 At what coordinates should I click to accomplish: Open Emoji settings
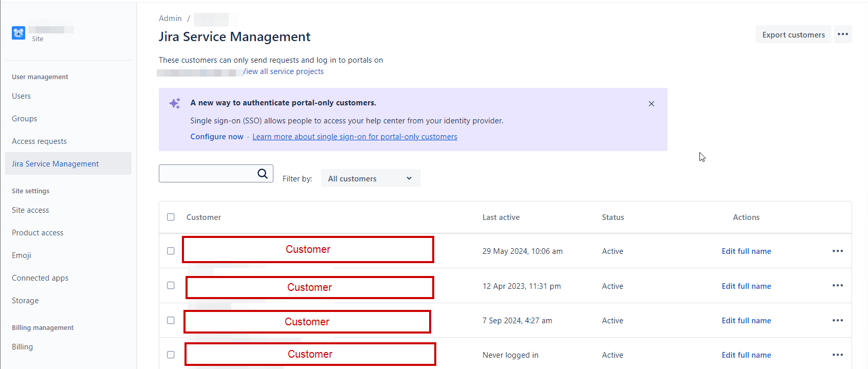68,255
